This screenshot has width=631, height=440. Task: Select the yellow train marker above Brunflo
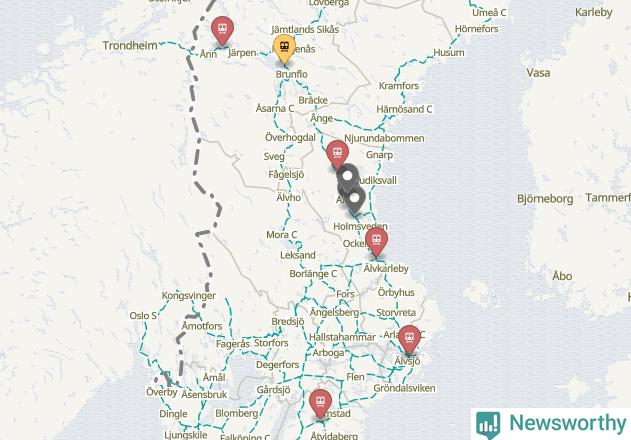[x=285, y=48]
